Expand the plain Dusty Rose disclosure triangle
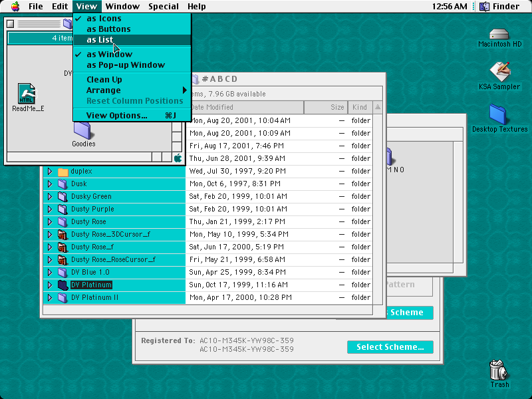The width and height of the screenshot is (532, 399). pos(50,222)
